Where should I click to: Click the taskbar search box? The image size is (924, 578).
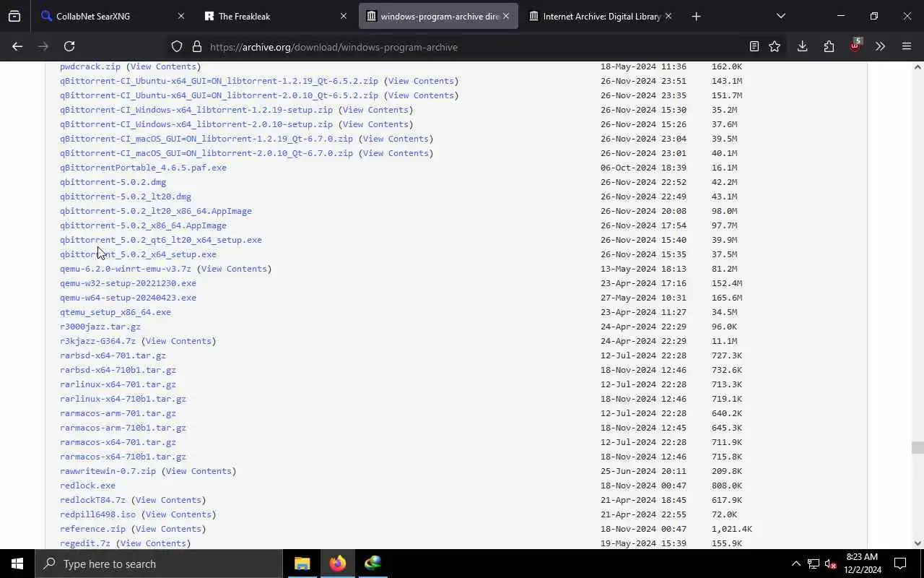click(x=159, y=564)
